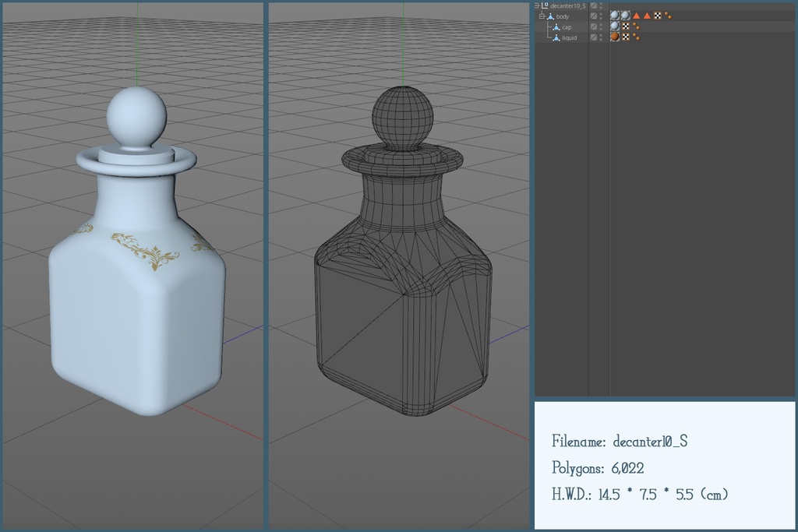Collapse the decanter10_S null object tree
Viewport: 798px width, 532px height.
[536, 5]
